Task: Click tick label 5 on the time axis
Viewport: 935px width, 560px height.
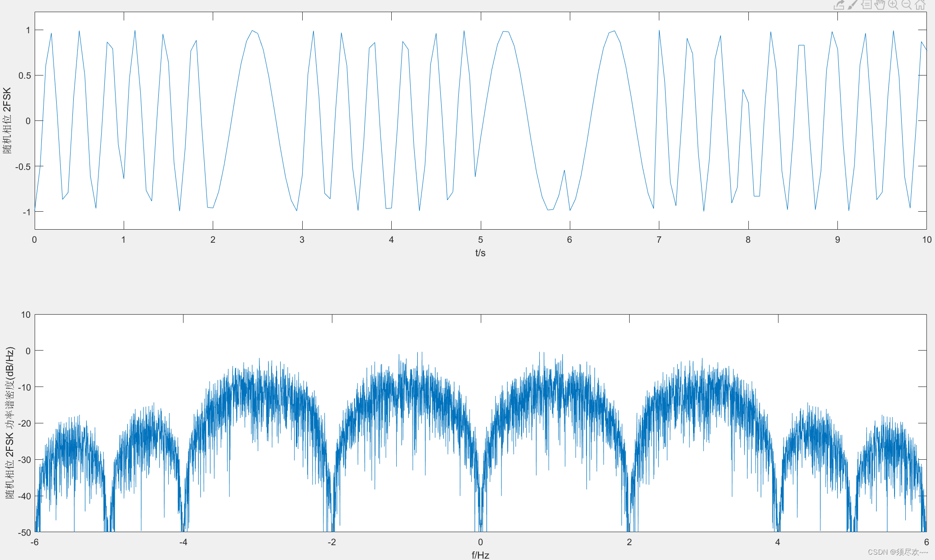Action: coord(480,240)
